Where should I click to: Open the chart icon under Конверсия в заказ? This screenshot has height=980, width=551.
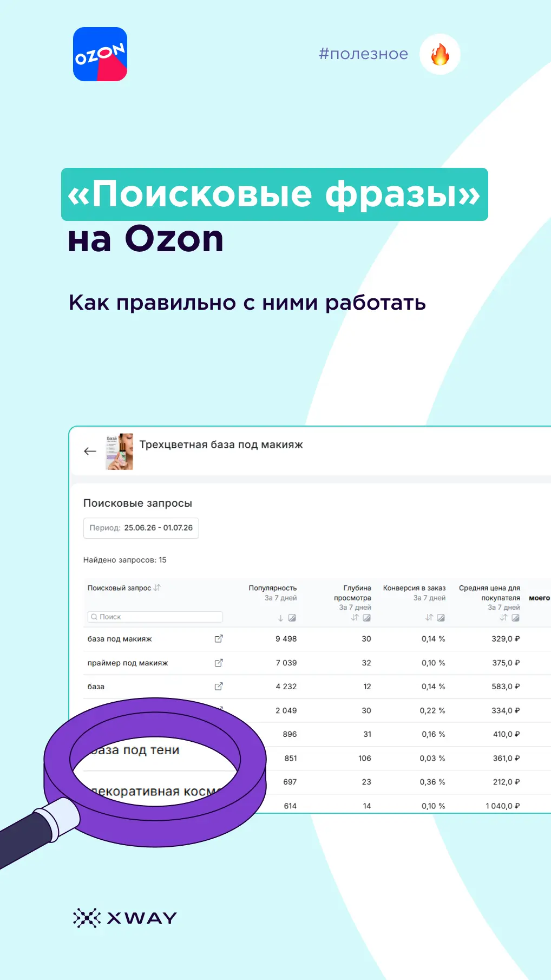[441, 618]
